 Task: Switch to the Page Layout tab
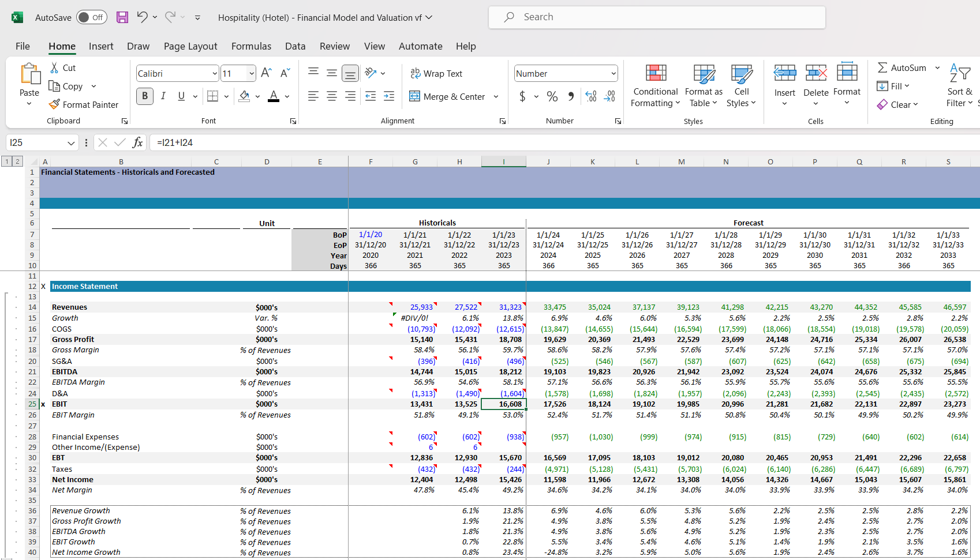190,46
